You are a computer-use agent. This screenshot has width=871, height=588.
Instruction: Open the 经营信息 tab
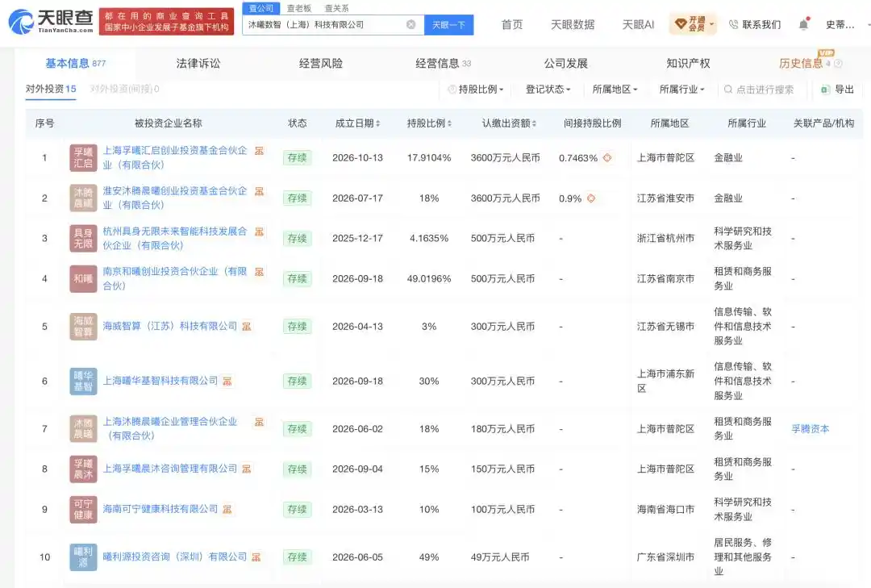coord(443,64)
